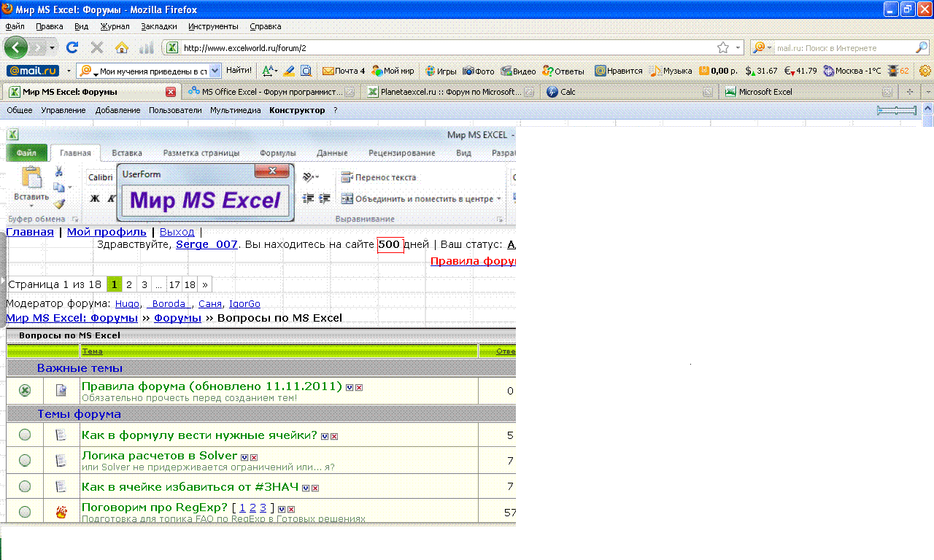Click the 0,00 р. money balance icon
Image resolution: width=934 pixels, height=560 pixels.
[x=718, y=71]
